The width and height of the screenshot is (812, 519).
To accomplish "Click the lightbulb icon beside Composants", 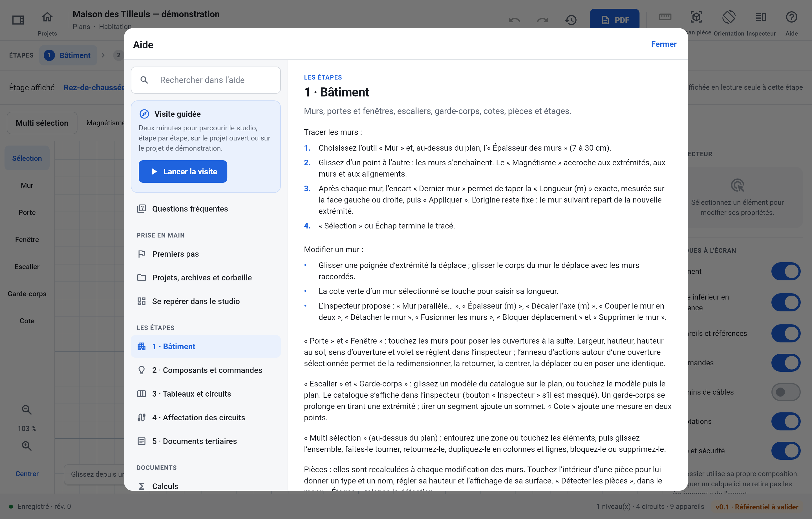I will coord(142,370).
